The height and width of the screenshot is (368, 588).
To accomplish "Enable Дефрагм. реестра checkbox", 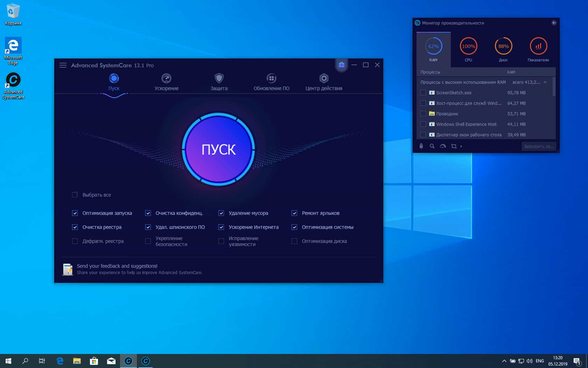I will (x=75, y=241).
